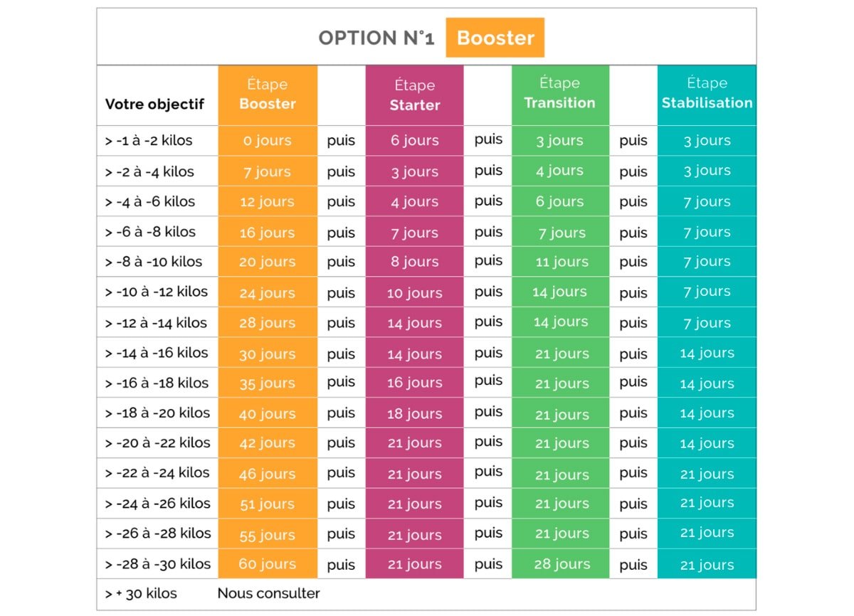Click the Étape Transition header cell
The height and width of the screenshot is (616, 854).
tap(559, 94)
